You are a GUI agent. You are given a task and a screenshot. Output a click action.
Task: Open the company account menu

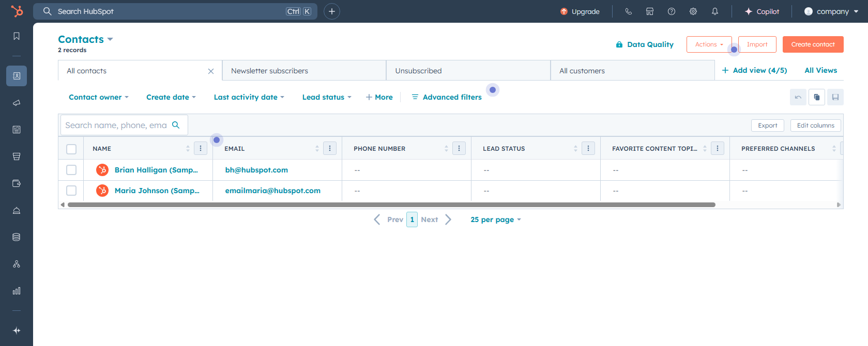pyautogui.click(x=831, y=11)
